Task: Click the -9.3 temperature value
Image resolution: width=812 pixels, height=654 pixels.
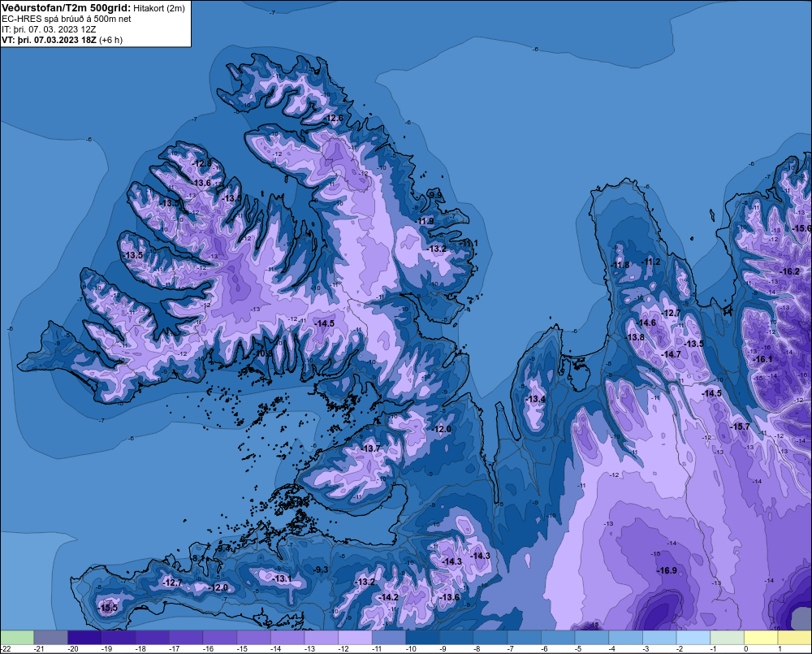Action: [320, 570]
